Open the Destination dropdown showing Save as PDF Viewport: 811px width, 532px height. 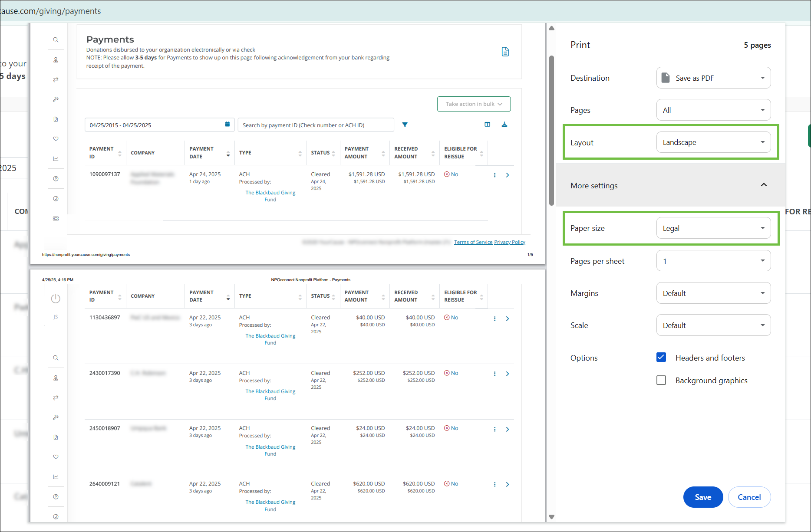pyautogui.click(x=713, y=78)
